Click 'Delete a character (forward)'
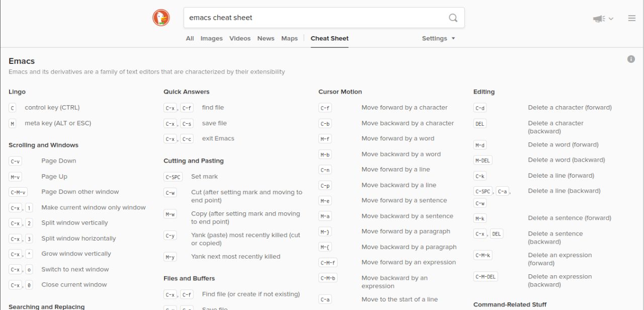Viewport: 644px width, 310px height. click(570, 107)
